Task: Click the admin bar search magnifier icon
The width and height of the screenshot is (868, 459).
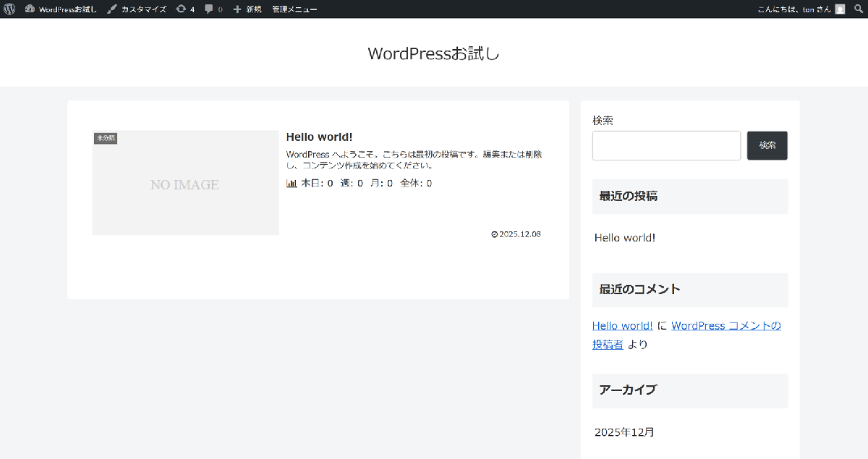Action: [859, 9]
